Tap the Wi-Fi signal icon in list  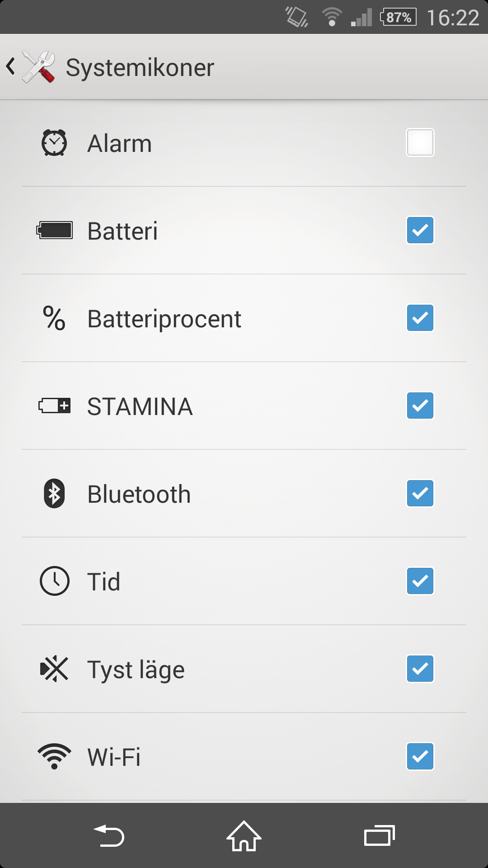pos(54,756)
